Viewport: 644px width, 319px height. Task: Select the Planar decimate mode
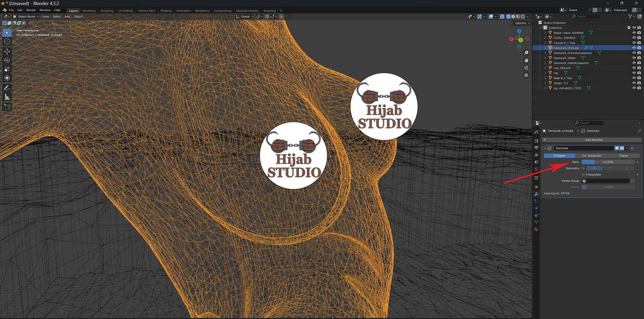[624, 156]
